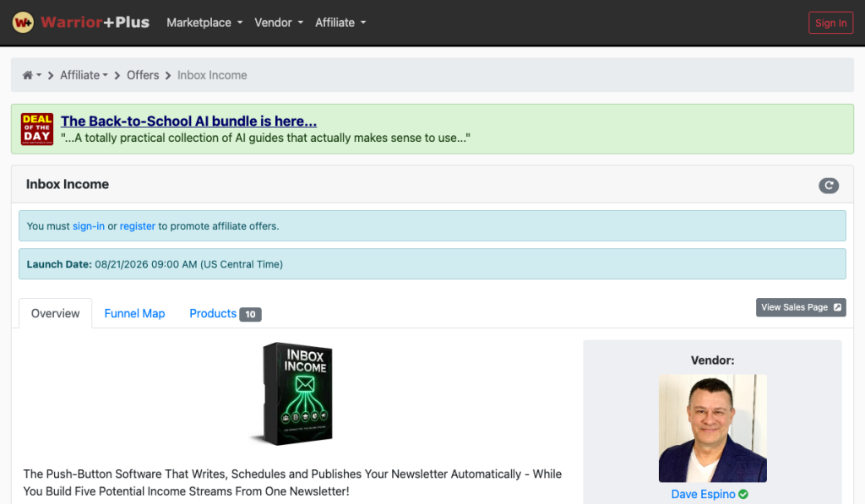
Task: Click the green verified checkmark icon
Action: pyautogui.click(x=743, y=494)
